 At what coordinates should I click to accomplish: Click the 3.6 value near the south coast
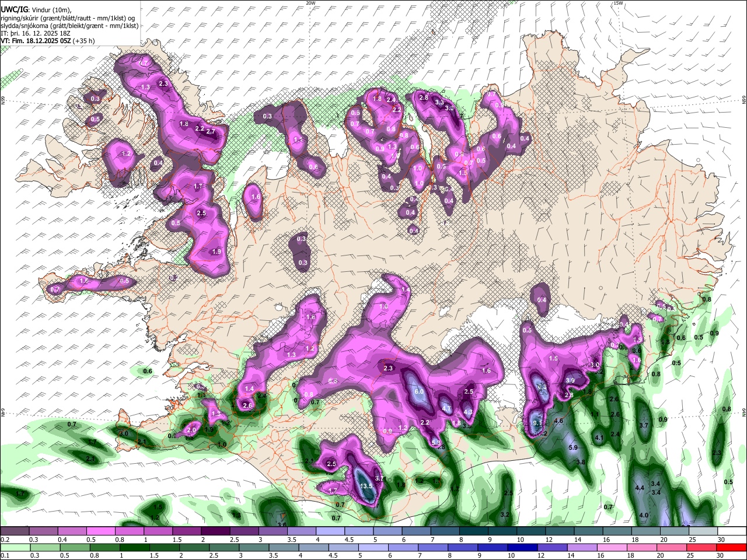pyautogui.click(x=282, y=525)
